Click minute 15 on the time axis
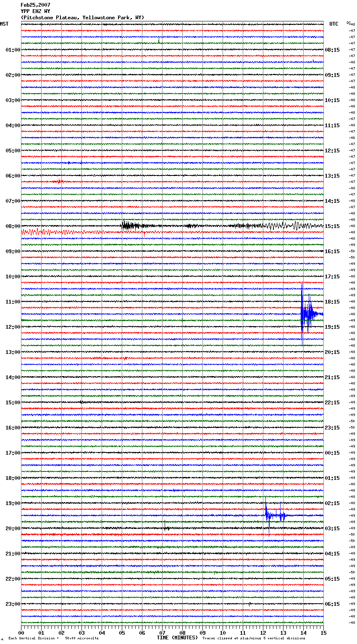The width and height of the screenshot is (357, 644). [x=323, y=633]
